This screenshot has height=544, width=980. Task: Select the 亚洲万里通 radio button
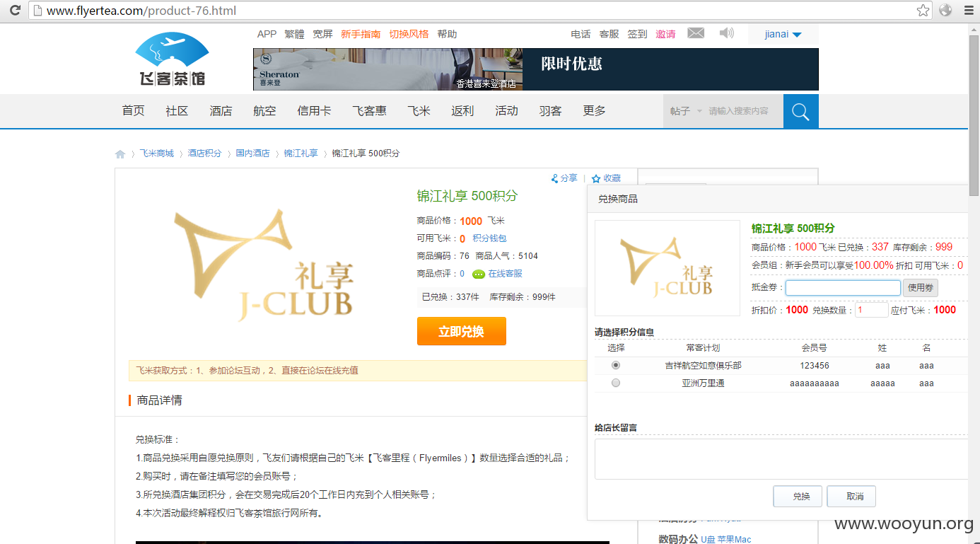[x=616, y=383]
